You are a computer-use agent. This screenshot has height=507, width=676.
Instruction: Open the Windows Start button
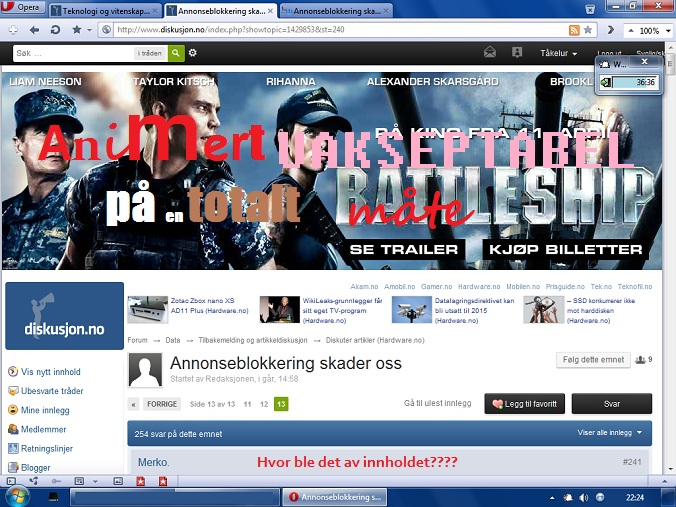(x=18, y=497)
